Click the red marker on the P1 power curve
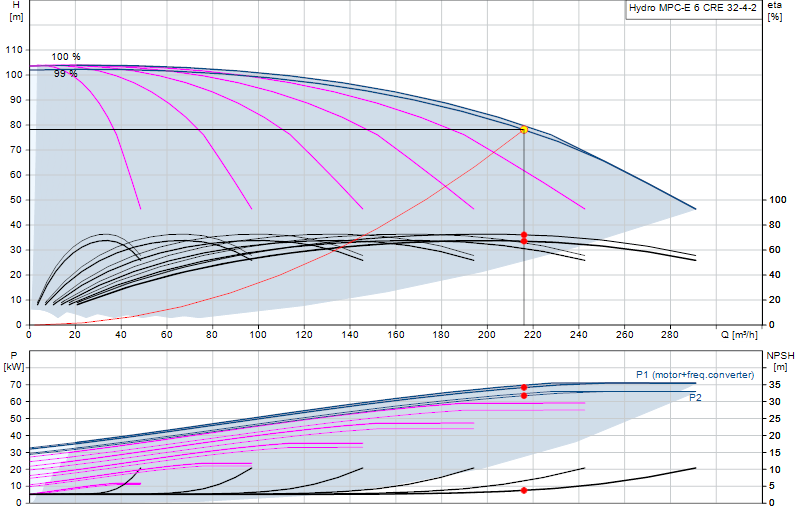This screenshot has width=800, height=520. click(x=524, y=387)
